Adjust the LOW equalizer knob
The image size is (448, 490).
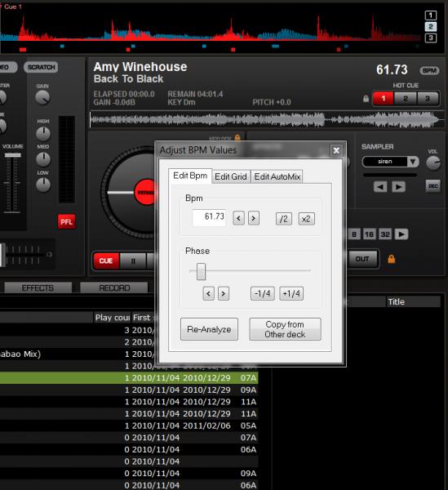pos(43,185)
